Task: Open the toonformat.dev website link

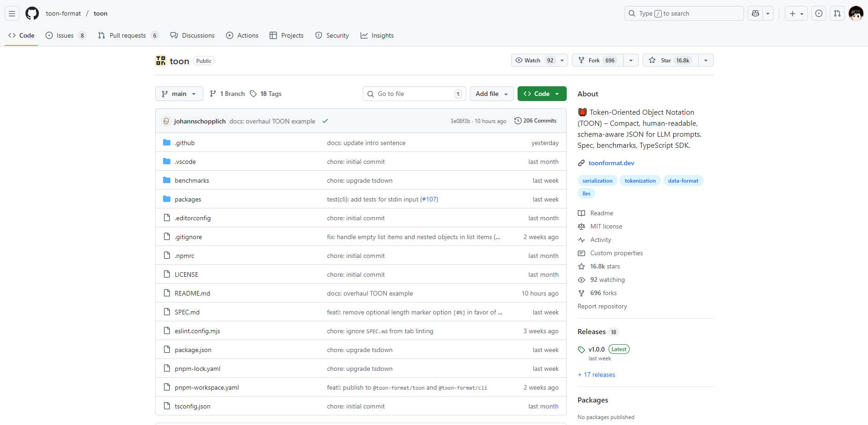Action: pos(611,163)
